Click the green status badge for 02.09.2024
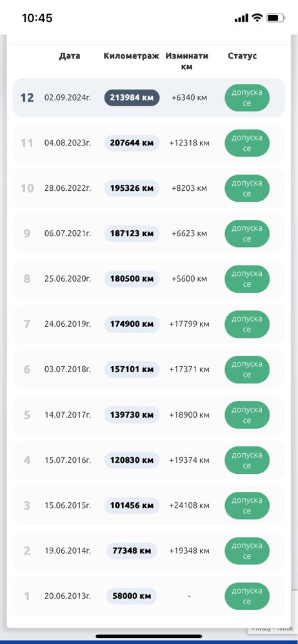 click(246, 98)
